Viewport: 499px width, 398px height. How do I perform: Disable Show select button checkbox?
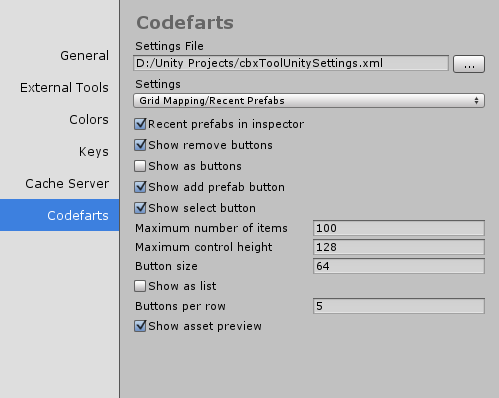pos(140,208)
